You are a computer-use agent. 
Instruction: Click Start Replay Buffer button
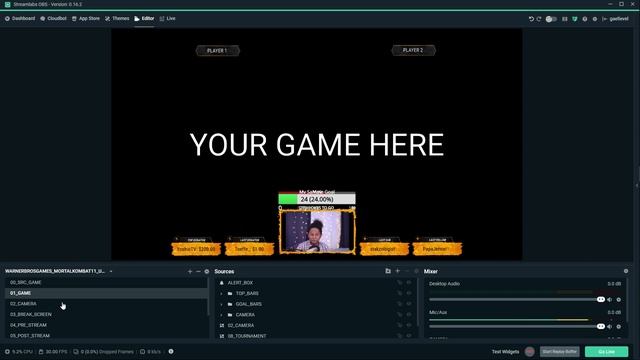(560, 351)
